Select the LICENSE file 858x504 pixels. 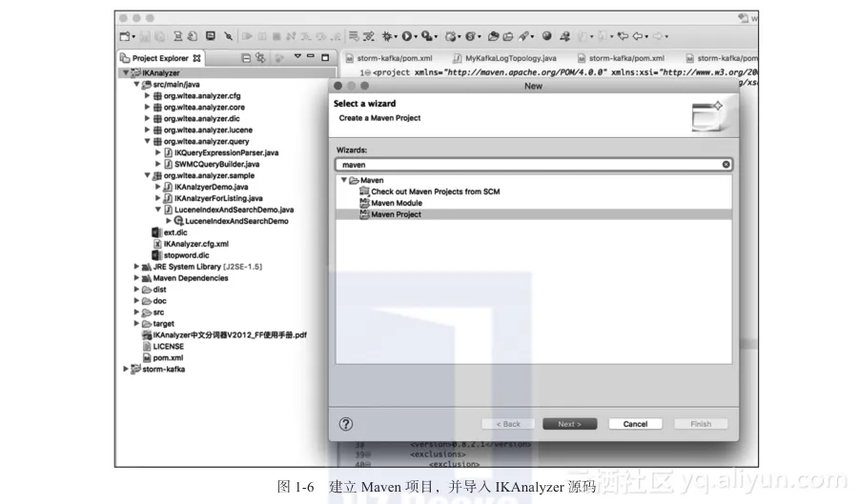point(168,347)
